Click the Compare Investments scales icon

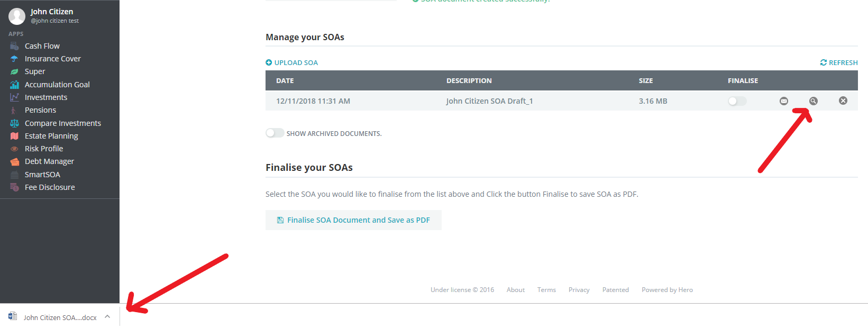[14, 123]
